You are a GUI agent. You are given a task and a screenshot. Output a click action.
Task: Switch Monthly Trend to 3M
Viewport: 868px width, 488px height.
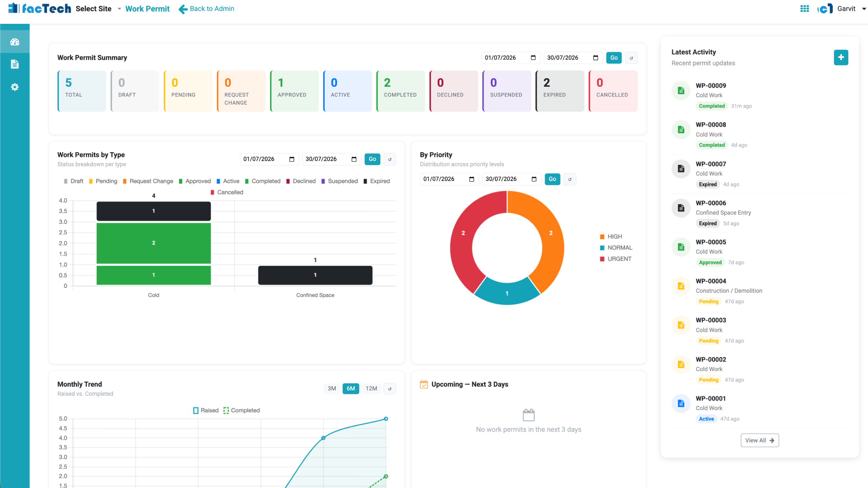(332, 388)
